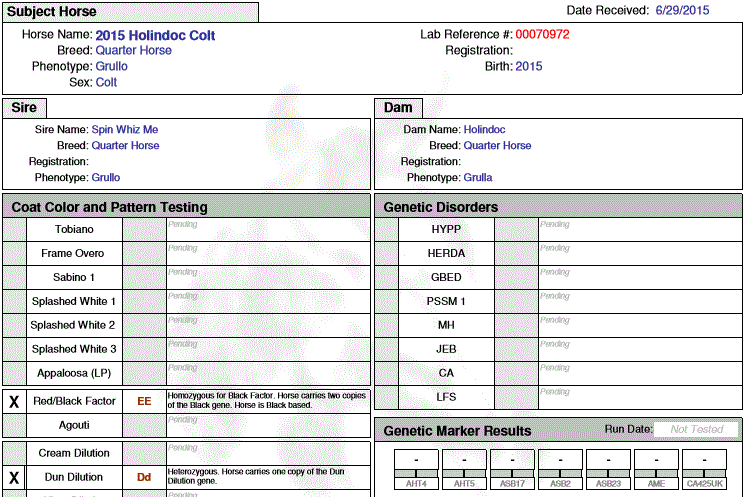Screen dimensions: 746x497
Task: Click the dam's phenotype Grulla
Action: (478, 177)
